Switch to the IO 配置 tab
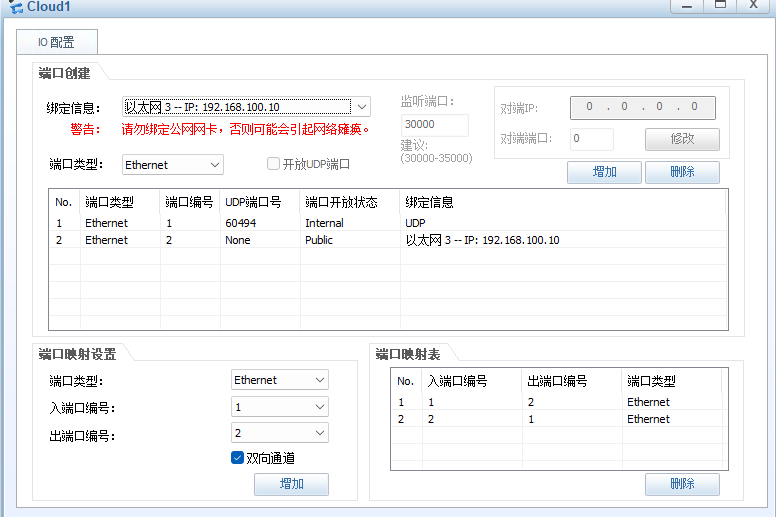This screenshot has width=776, height=517. (57, 42)
